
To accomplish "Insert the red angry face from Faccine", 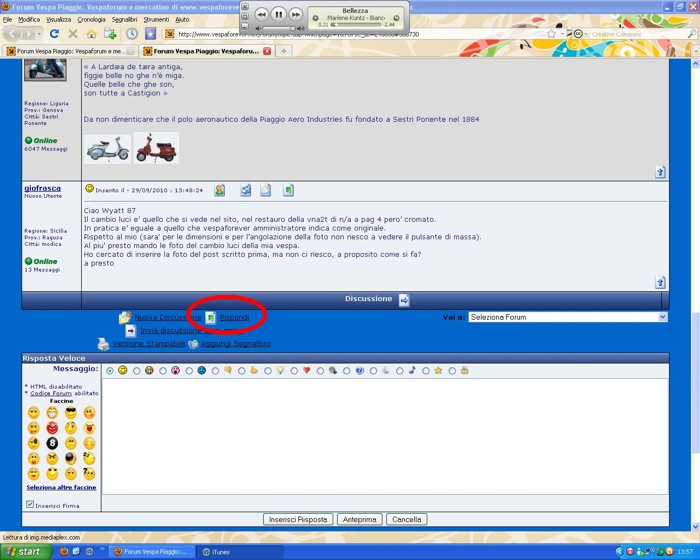I will tap(52, 428).
